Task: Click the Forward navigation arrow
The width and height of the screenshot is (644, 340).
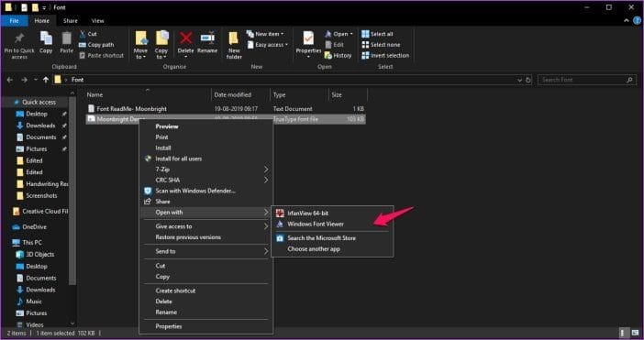Action: coord(24,80)
